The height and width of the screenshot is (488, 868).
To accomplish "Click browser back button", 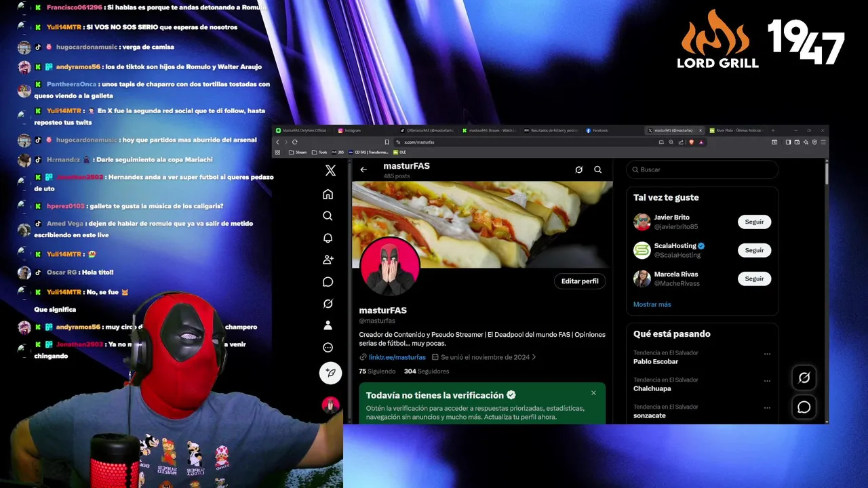I will [277, 142].
